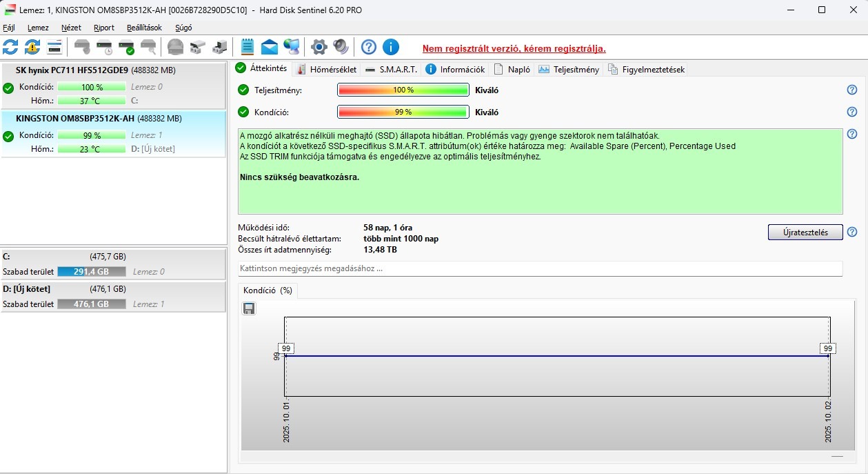Switch to the Figyelmeztetések tab
The height and width of the screenshot is (474, 868).
tap(646, 69)
